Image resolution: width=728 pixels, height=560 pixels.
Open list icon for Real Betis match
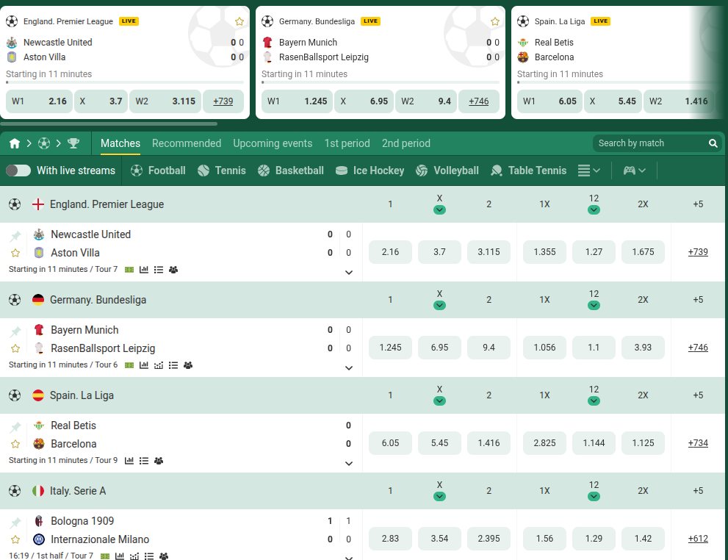(144, 461)
